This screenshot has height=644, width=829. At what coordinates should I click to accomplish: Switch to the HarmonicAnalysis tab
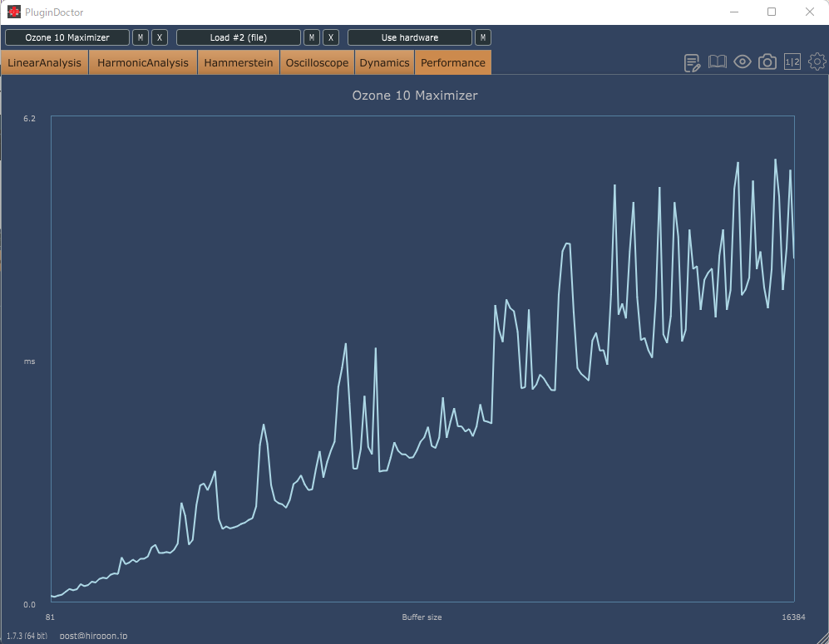[143, 62]
